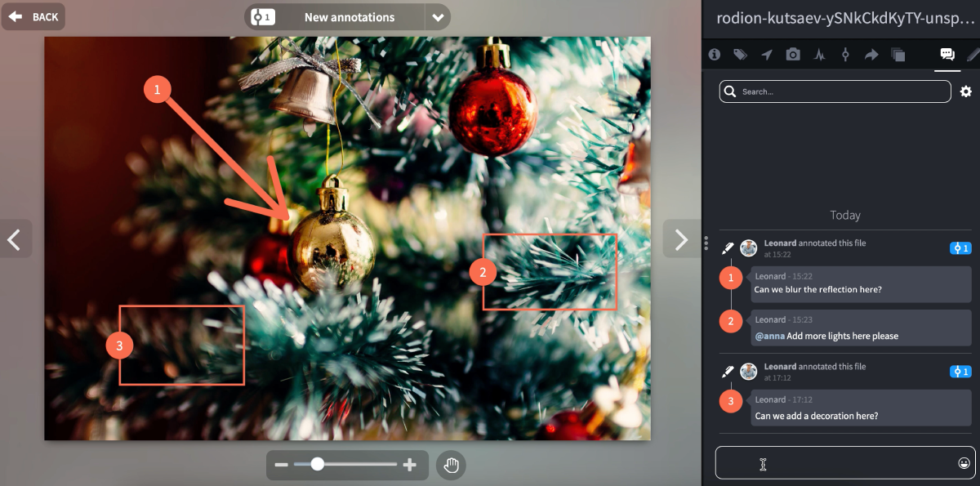Open comment settings gear icon

966,91
